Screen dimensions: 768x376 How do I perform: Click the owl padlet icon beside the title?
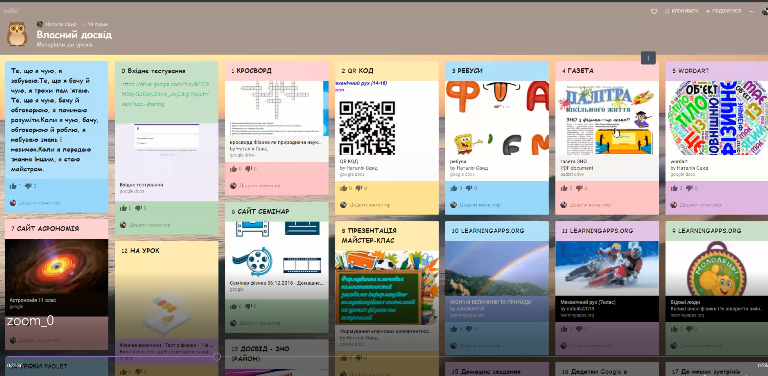pos(17,34)
